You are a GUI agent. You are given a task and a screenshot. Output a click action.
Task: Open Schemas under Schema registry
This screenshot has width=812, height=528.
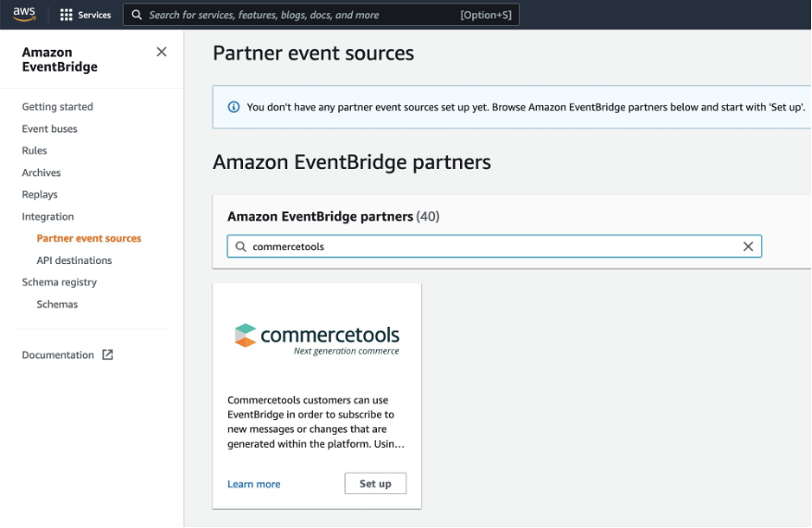[57, 305]
